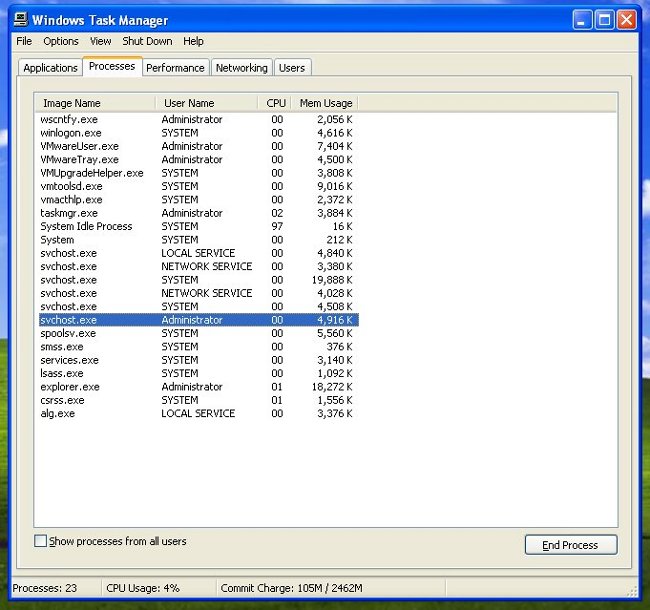Switch to the Networking tab

pyautogui.click(x=241, y=68)
